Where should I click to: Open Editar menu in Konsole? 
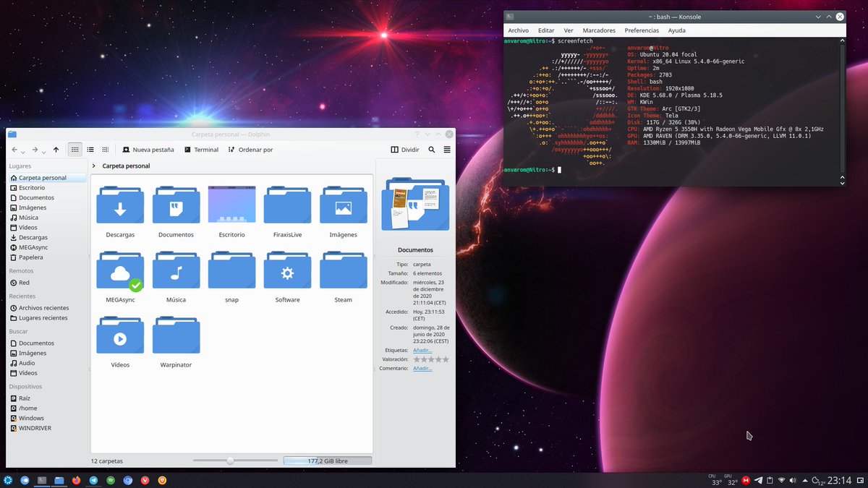coord(546,30)
